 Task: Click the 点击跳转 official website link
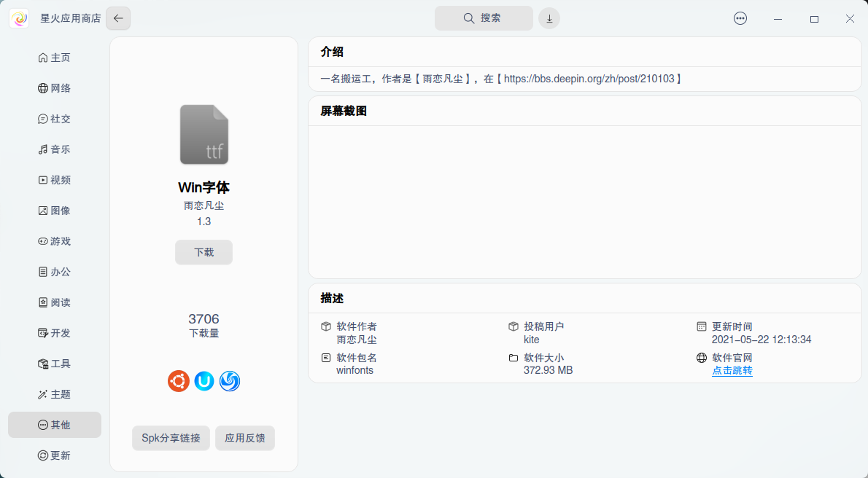732,370
